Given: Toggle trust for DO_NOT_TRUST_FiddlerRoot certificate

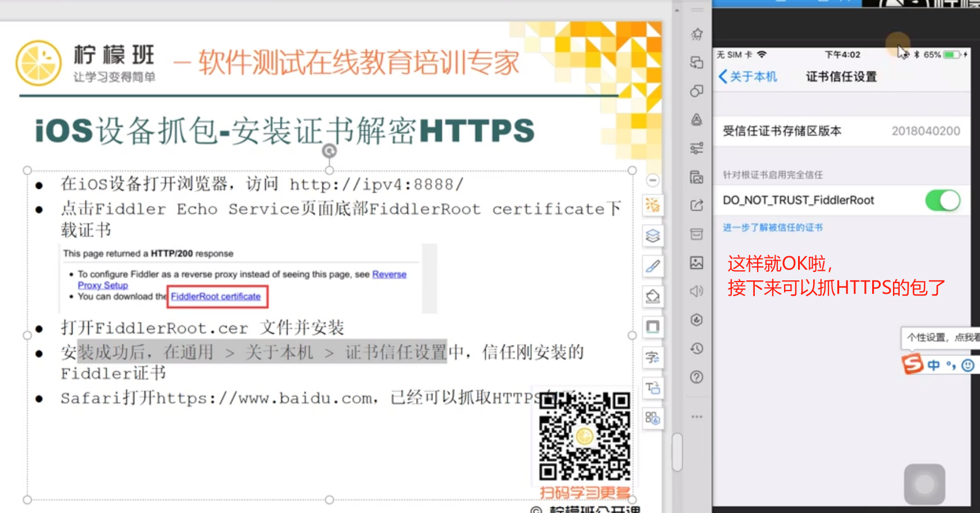Looking at the screenshot, I should pyautogui.click(x=942, y=201).
